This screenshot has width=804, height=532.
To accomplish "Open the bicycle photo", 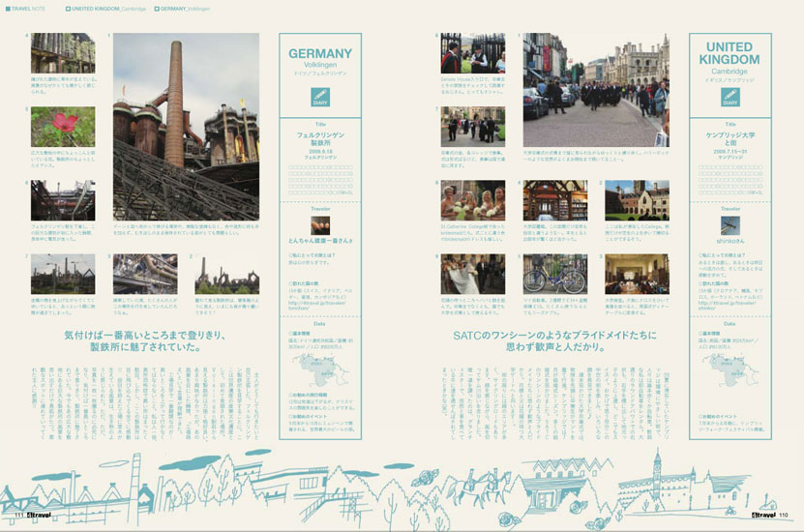I will 554,273.
